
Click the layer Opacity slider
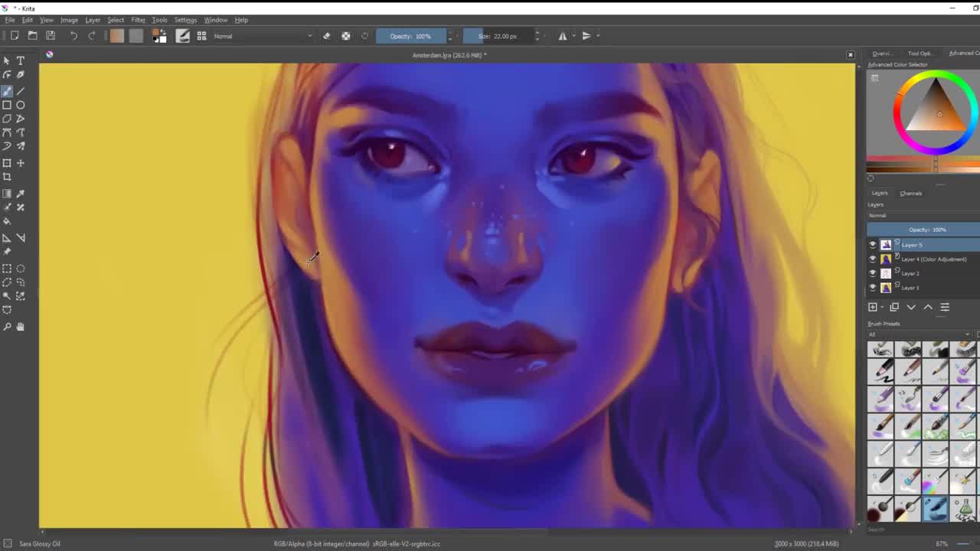pos(923,230)
